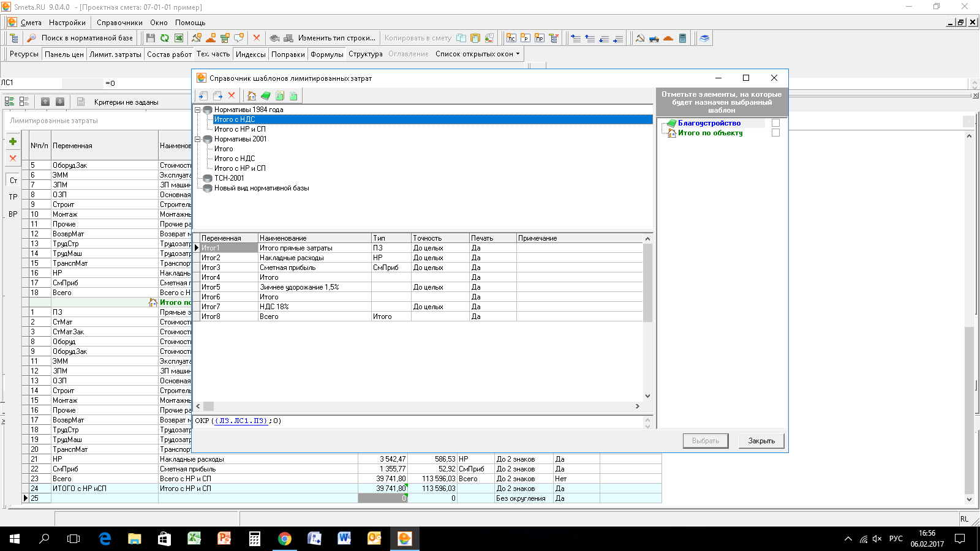Click the Накладные расходы cell in Итог2 row
Image resolution: width=980 pixels, height=551 pixels.
point(315,258)
